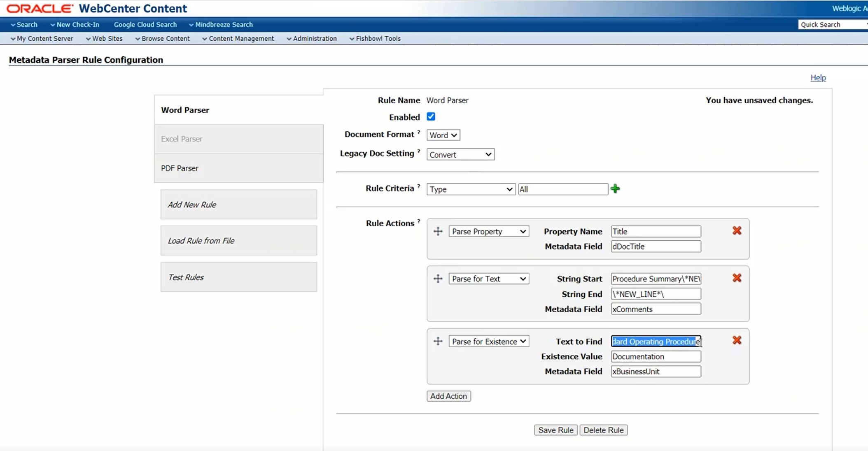
Task: Remove the Parse for Text action with red X
Action: click(x=737, y=278)
